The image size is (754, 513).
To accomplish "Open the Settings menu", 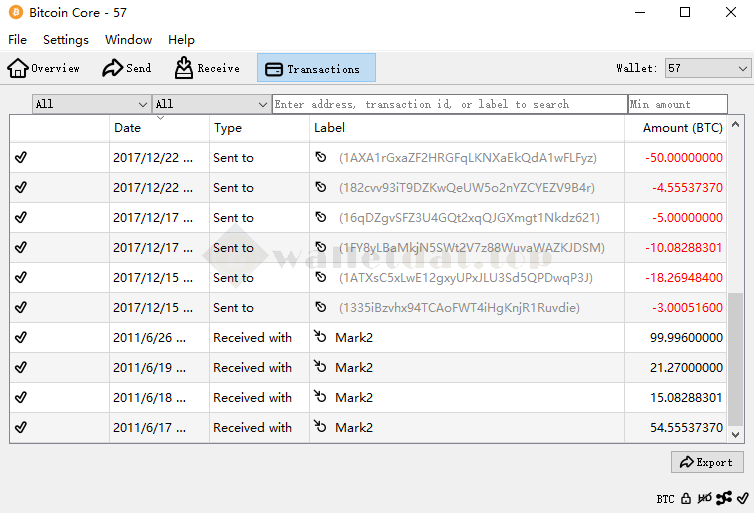I will [66, 40].
